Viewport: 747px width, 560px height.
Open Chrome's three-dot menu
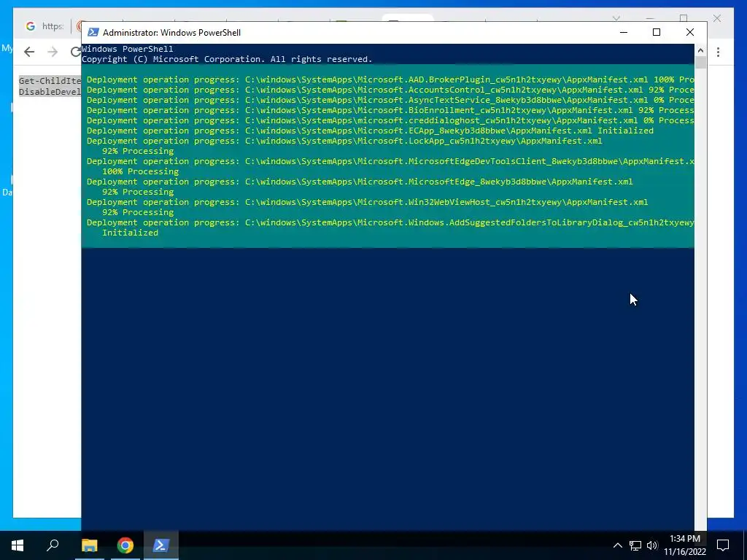(718, 52)
